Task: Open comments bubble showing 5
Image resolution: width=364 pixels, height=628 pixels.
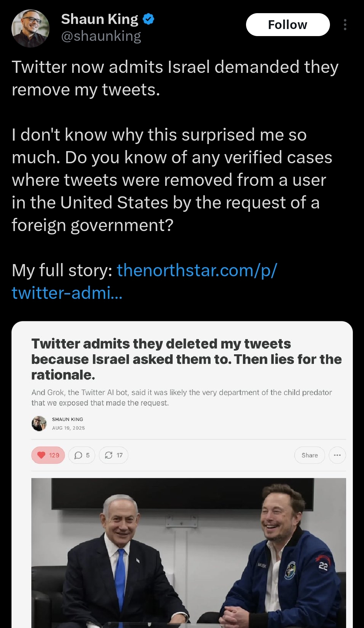Action: pos(82,455)
